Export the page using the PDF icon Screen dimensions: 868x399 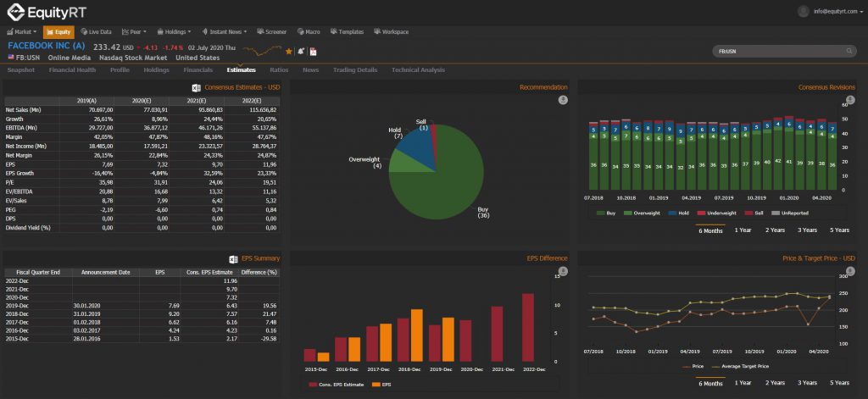pos(313,52)
